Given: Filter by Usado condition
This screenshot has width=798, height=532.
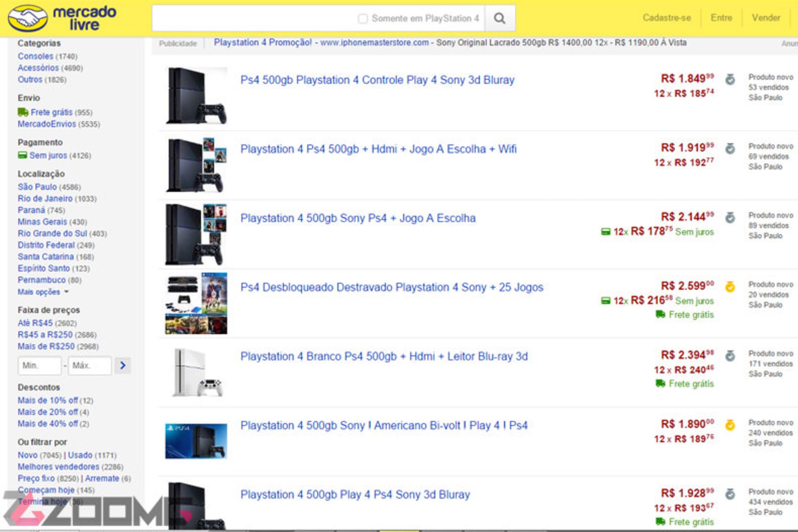Looking at the screenshot, I should [80, 455].
